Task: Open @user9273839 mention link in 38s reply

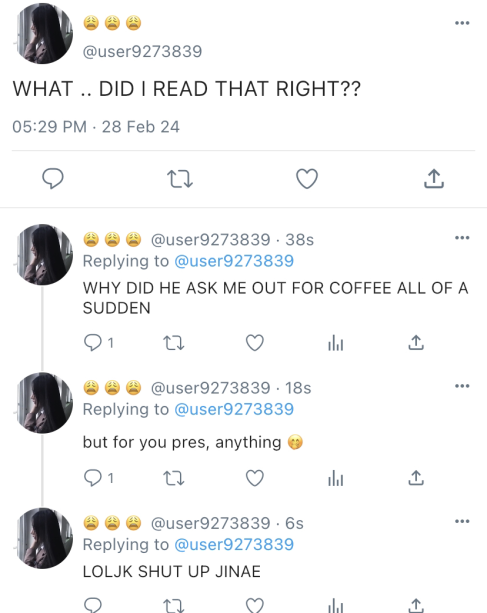Action: pyautogui.click(x=234, y=261)
